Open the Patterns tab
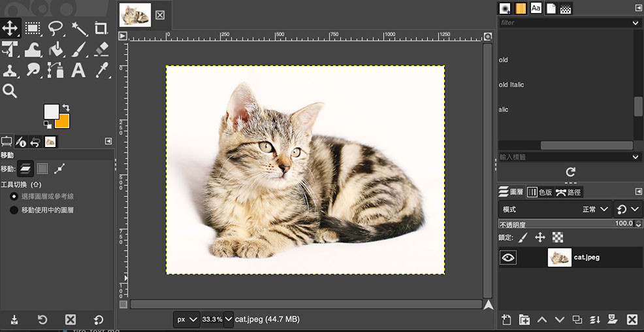 pos(521,8)
